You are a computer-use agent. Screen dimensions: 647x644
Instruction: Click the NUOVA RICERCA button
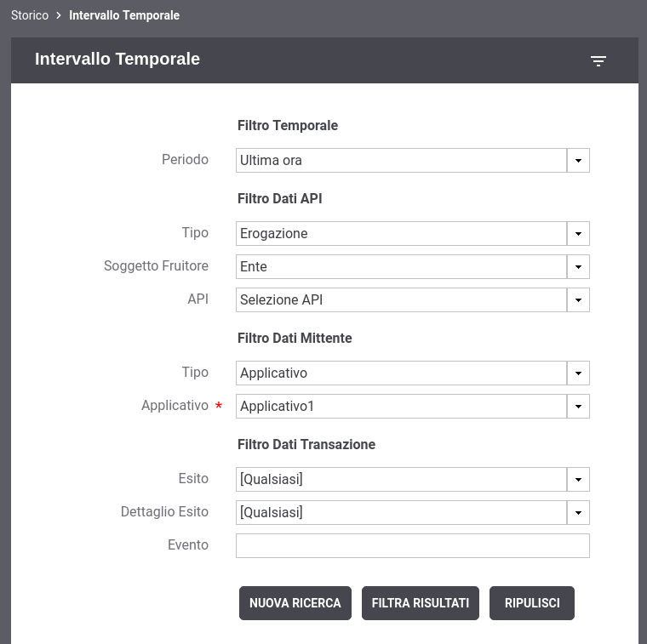pyautogui.click(x=295, y=603)
